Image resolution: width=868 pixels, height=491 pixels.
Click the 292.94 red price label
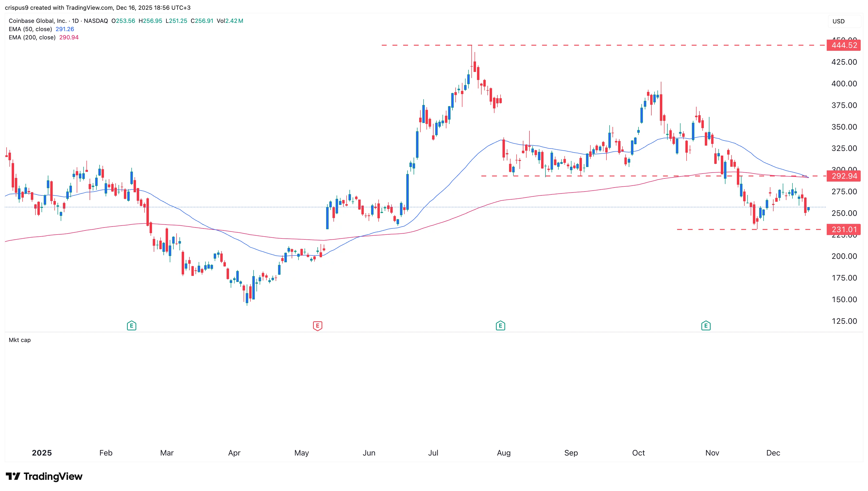pyautogui.click(x=844, y=176)
